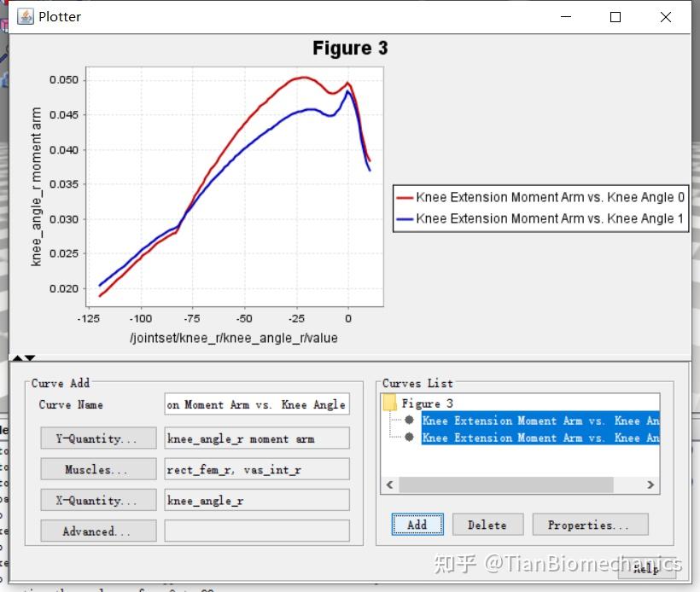Click the Figure 3 folder icon
Screen dimensions: 700x592
390,403
